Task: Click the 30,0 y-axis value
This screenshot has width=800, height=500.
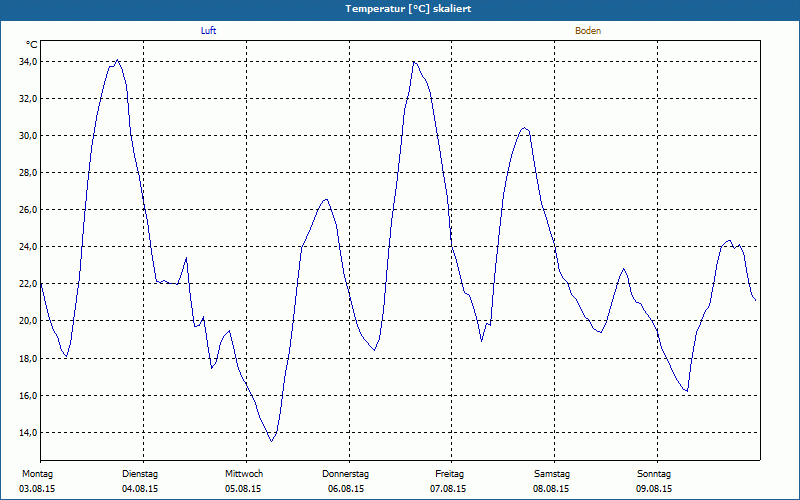Action: (x=29, y=136)
